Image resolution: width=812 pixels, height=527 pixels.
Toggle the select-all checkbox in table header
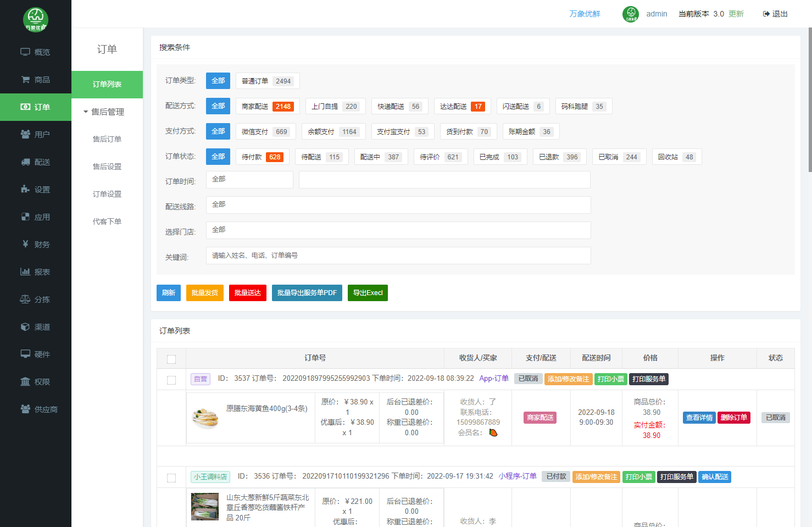click(x=171, y=359)
